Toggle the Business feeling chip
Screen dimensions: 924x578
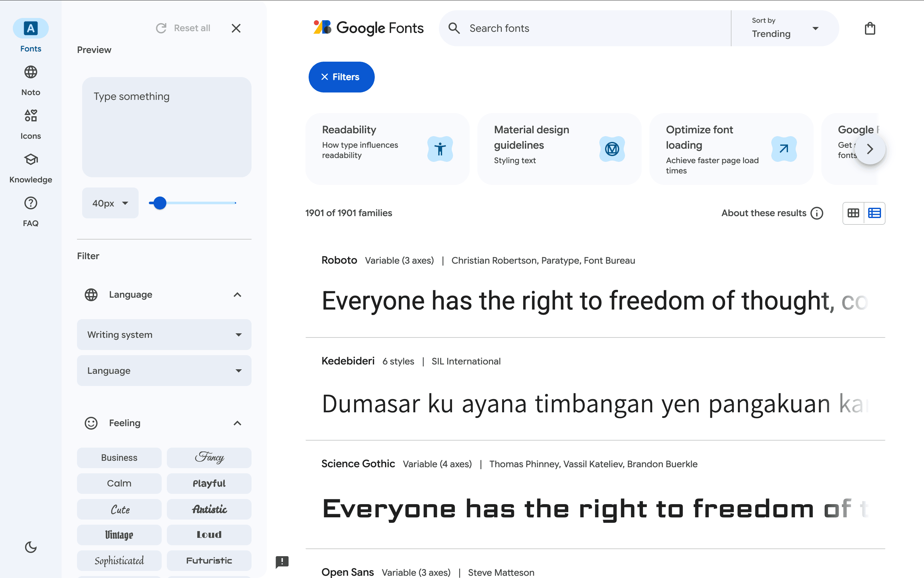pyautogui.click(x=119, y=458)
